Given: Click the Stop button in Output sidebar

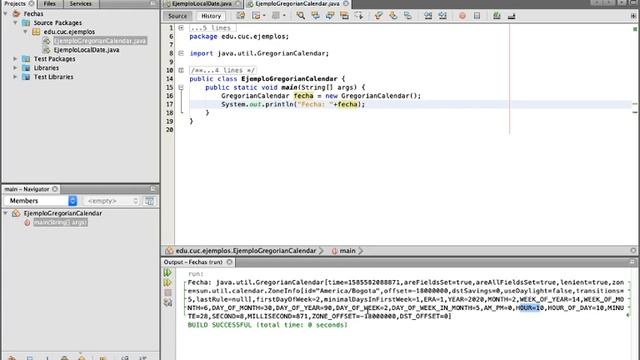Looking at the screenshot, I should point(168,293).
